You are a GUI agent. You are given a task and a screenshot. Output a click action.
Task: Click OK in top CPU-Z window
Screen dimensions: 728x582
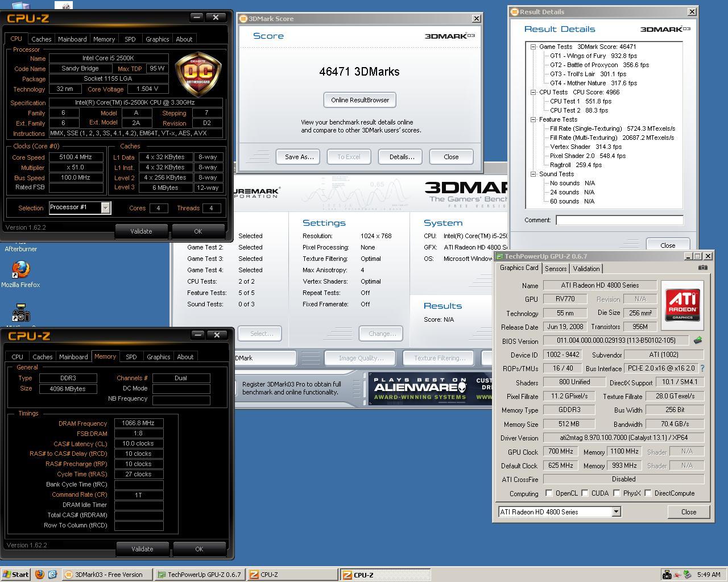[198, 231]
